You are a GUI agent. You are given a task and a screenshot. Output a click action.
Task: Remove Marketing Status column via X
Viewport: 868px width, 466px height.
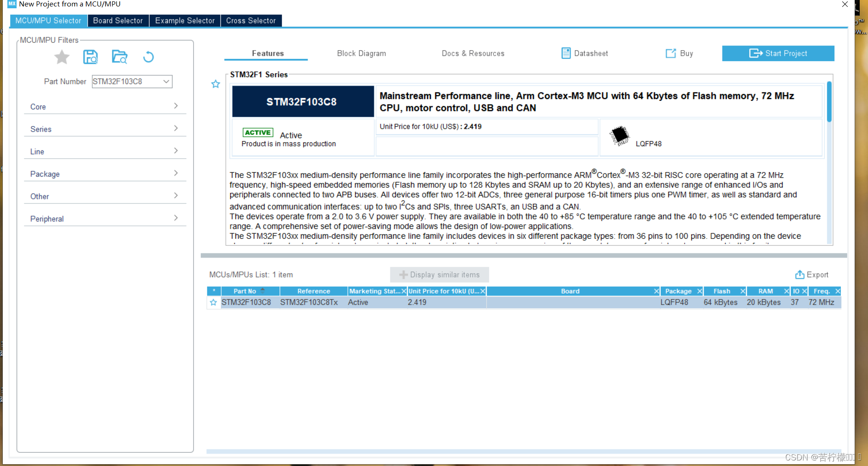(x=404, y=291)
